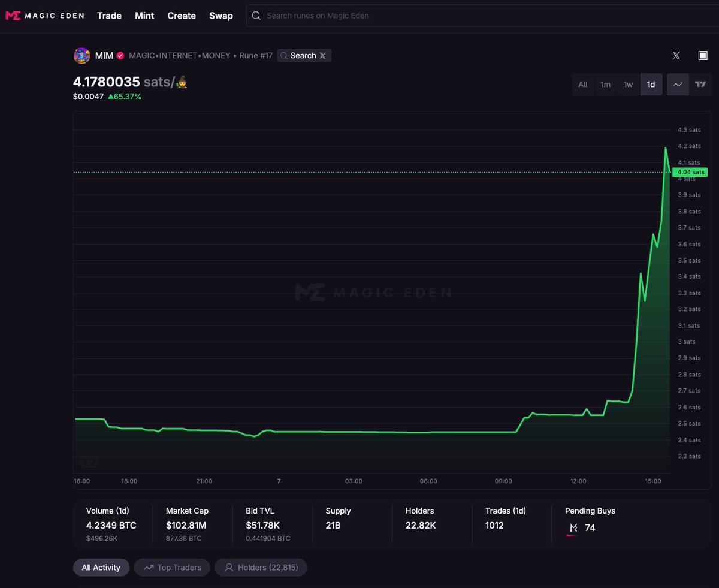
Task: Select the 1w timeframe
Action: (628, 85)
